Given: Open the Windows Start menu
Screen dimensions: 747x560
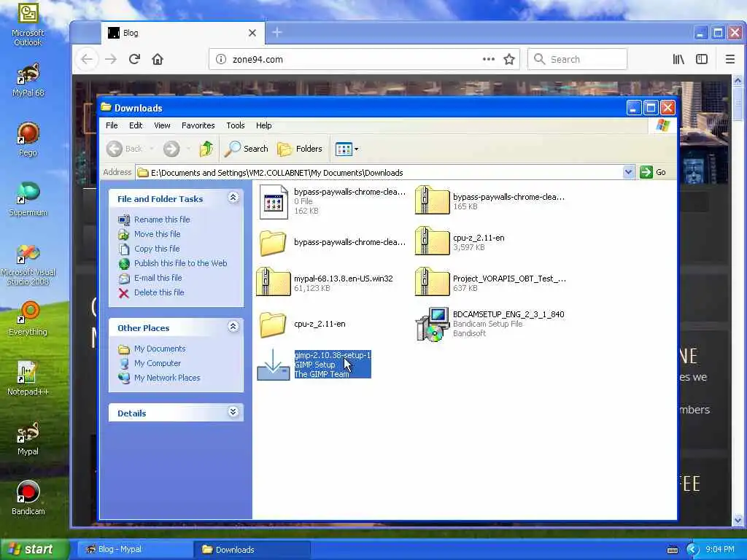Looking at the screenshot, I should (34, 550).
